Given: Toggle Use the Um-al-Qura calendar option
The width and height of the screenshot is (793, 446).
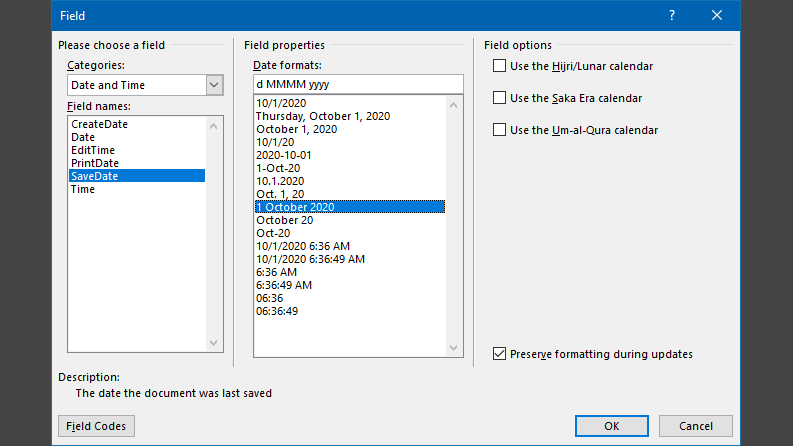Looking at the screenshot, I should tap(499, 130).
